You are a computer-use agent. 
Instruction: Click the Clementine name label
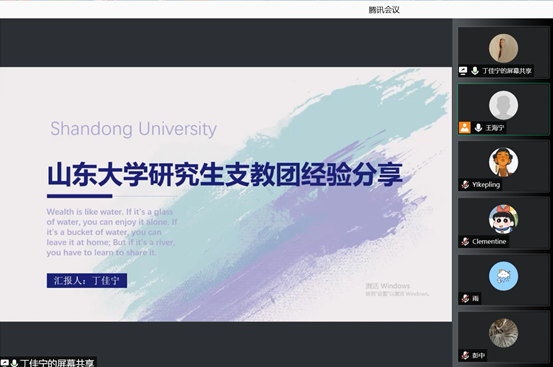(x=489, y=241)
